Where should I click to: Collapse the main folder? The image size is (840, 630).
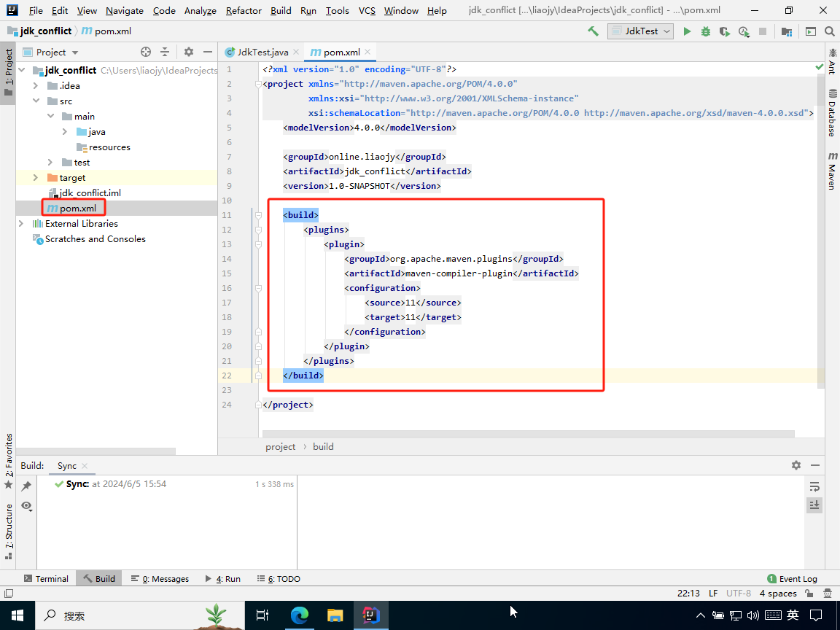(50, 116)
